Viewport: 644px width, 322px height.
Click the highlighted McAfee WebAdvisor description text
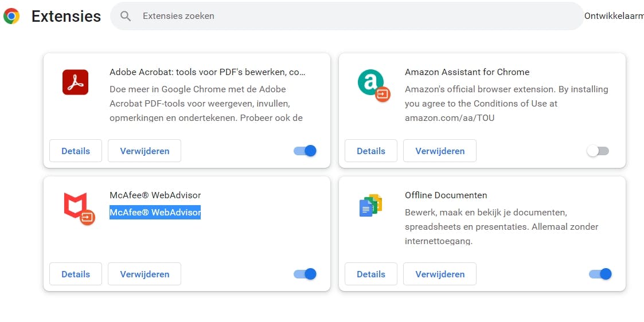[155, 213]
